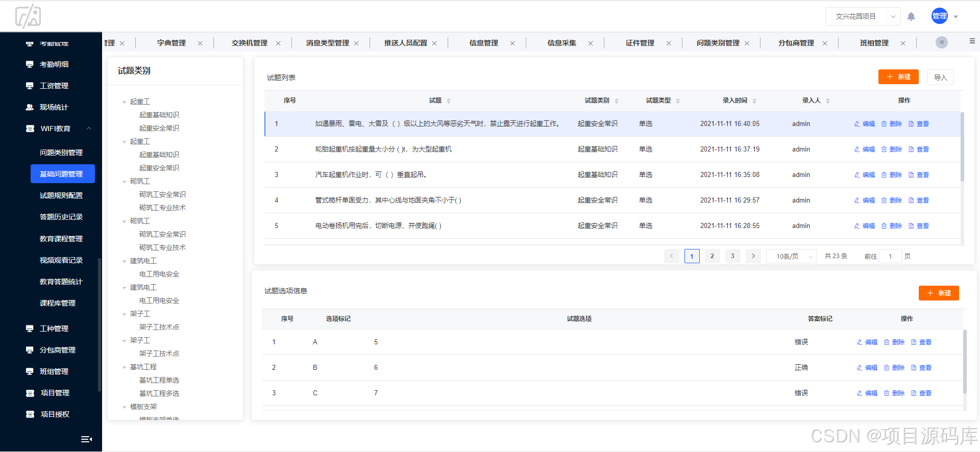Click the tab scroll-left double chevron icon
The width and height of the screenshot is (980, 452).
(942, 42)
